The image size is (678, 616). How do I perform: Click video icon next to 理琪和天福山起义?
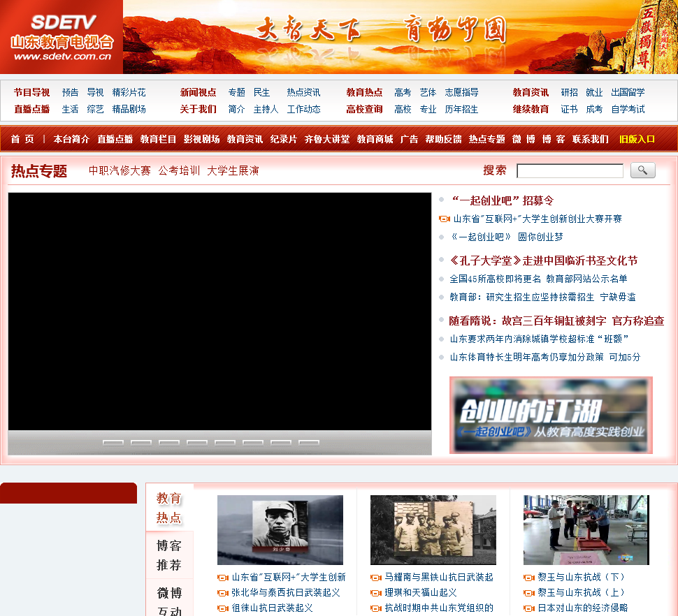click(376, 593)
